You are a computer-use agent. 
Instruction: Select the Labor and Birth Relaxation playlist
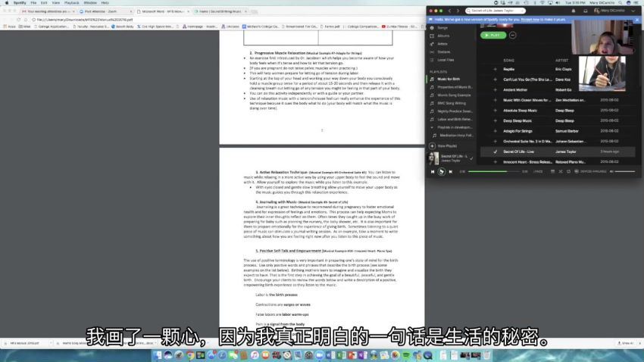tap(455, 120)
